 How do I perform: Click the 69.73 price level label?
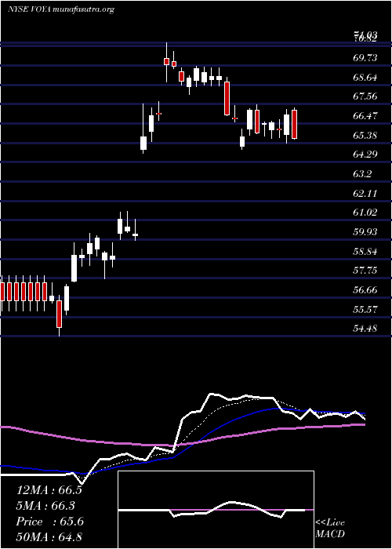tap(365, 57)
